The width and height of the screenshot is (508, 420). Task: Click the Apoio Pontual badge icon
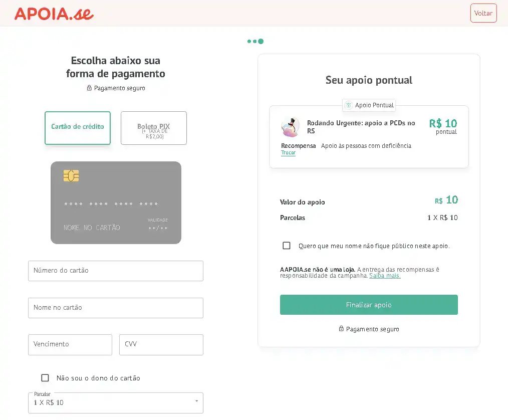point(349,105)
